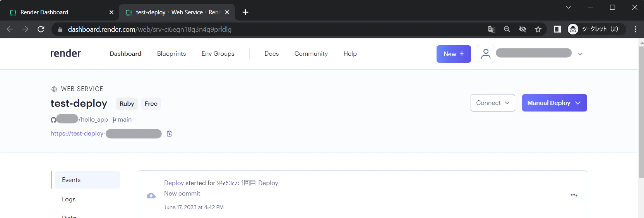Image resolution: width=644 pixels, height=218 pixels.
Task: Click the Ruby tag
Action: pyautogui.click(x=127, y=104)
